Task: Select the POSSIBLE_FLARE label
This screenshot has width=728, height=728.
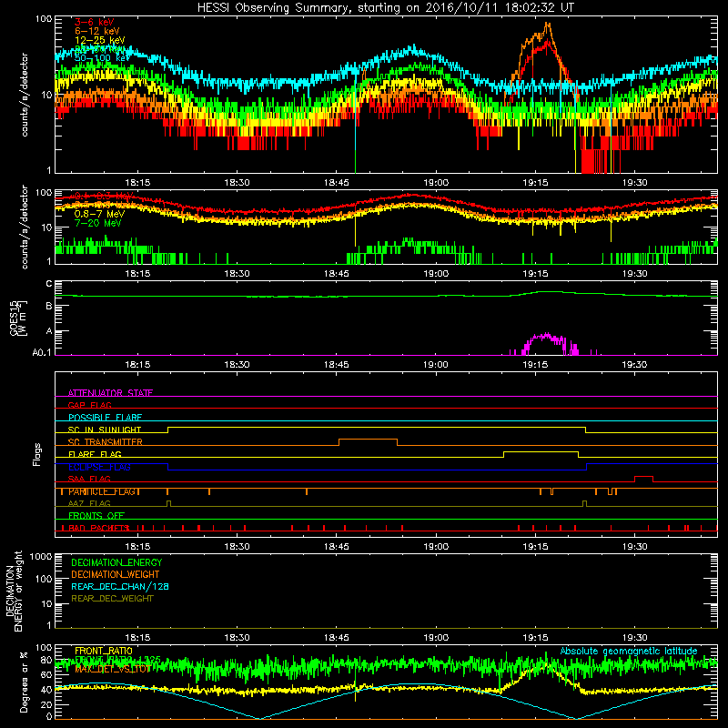Action: point(105,418)
